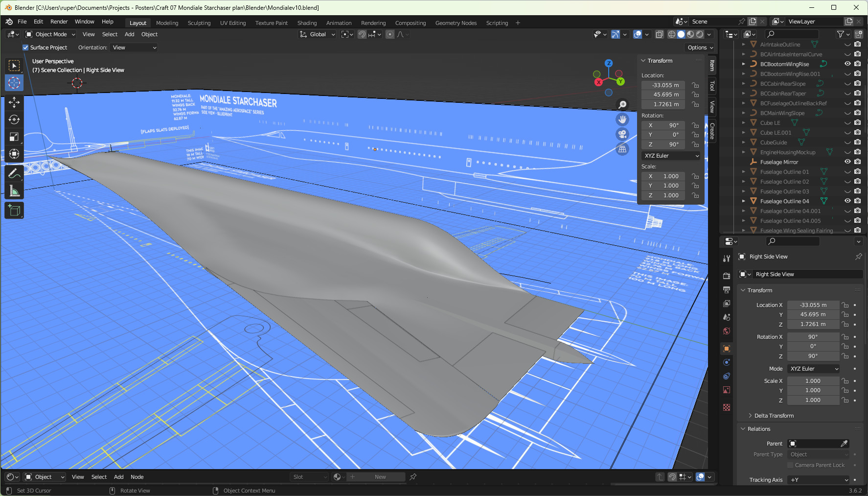Lock Rotation Z in sidebar Transform
The height and width of the screenshot is (496, 868).
coord(695,144)
